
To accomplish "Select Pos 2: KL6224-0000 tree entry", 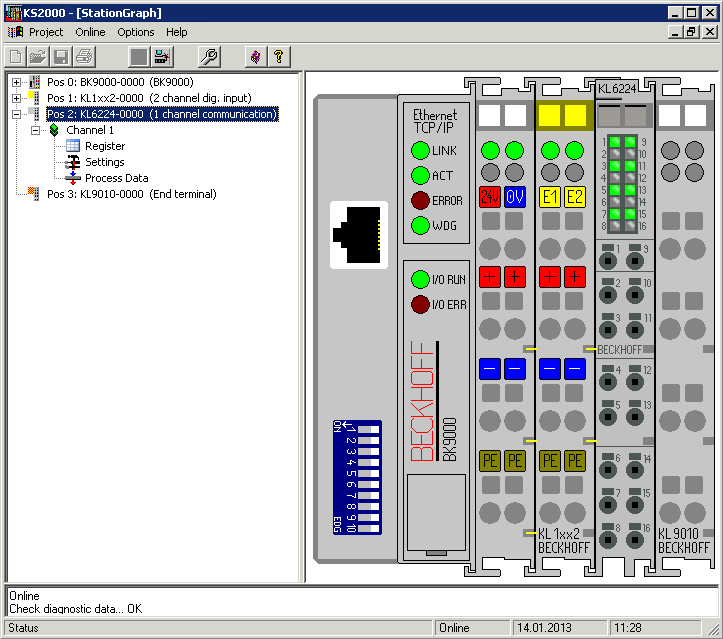I will pyautogui.click(x=162, y=114).
